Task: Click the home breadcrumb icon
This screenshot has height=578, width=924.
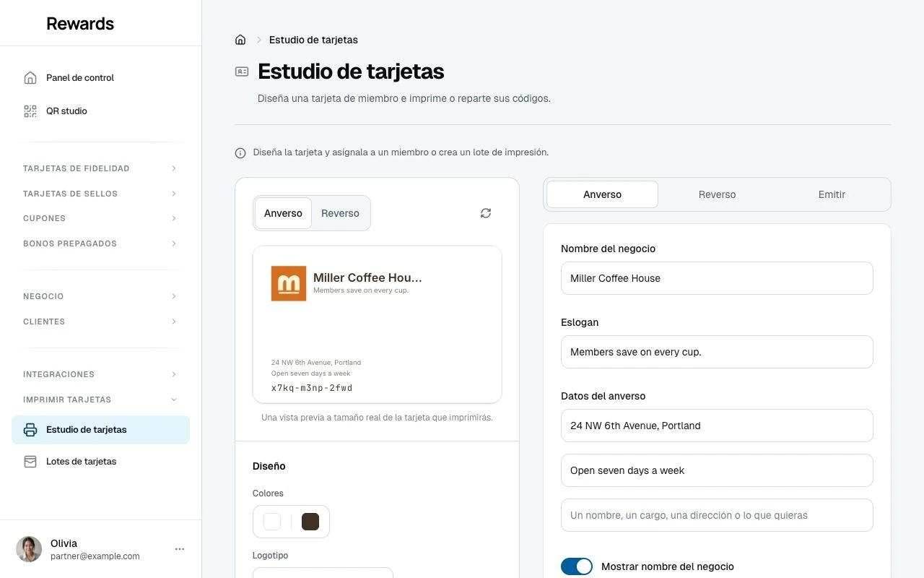Action: (240, 40)
